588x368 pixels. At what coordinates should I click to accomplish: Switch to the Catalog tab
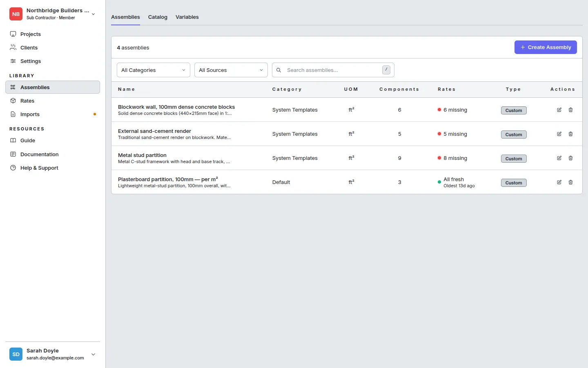coord(158,17)
